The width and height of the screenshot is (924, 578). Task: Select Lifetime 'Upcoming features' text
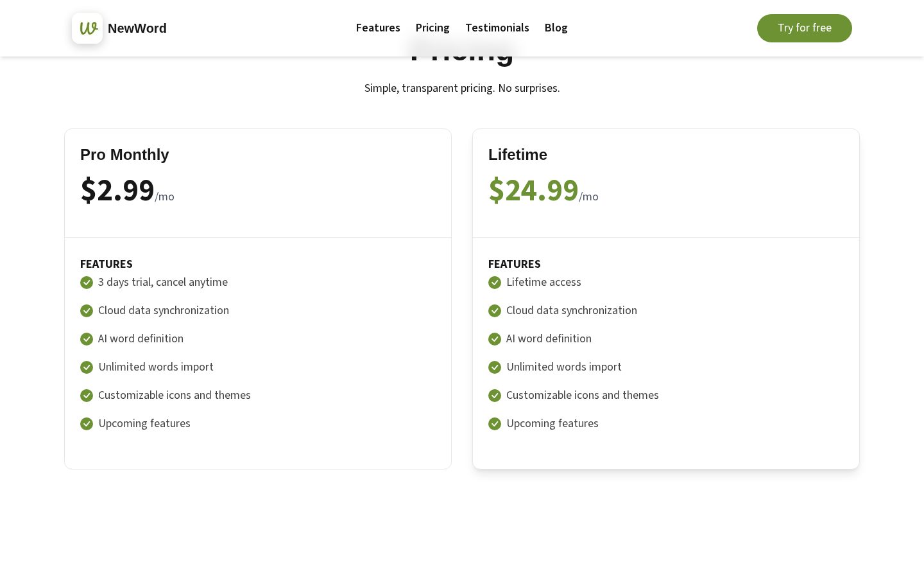pyautogui.click(x=552, y=423)
